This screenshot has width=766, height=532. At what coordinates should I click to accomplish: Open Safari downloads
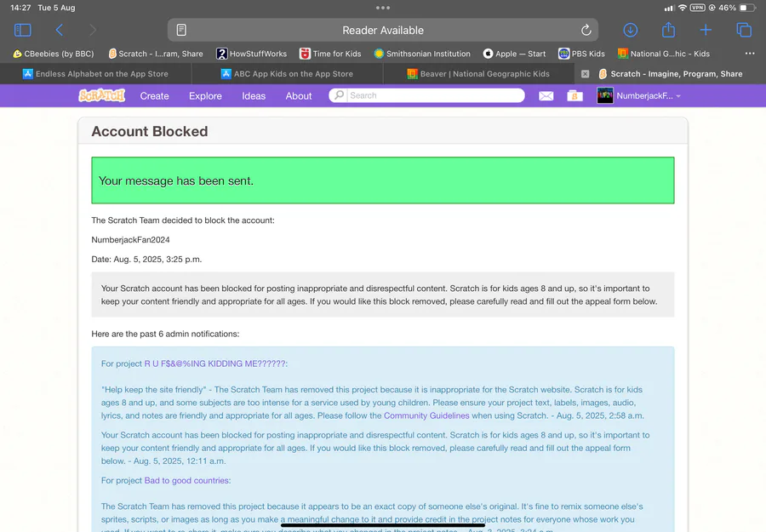630,31
